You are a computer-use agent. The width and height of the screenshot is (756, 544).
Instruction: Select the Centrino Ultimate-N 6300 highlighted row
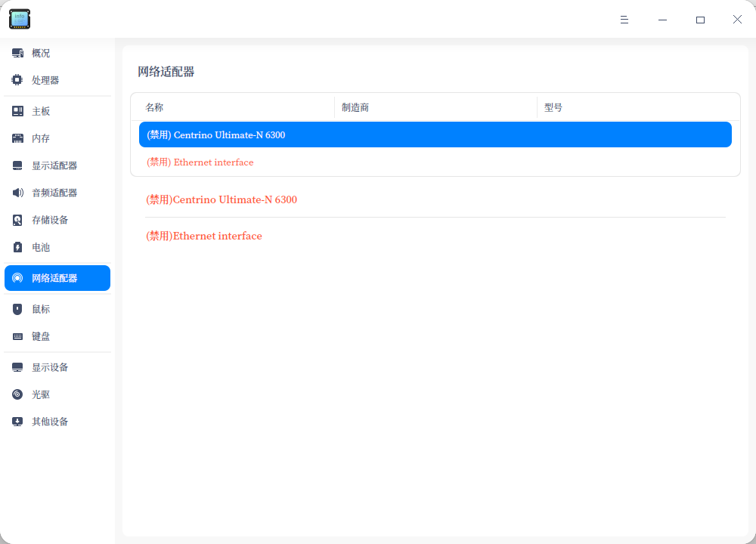point(435,135)
